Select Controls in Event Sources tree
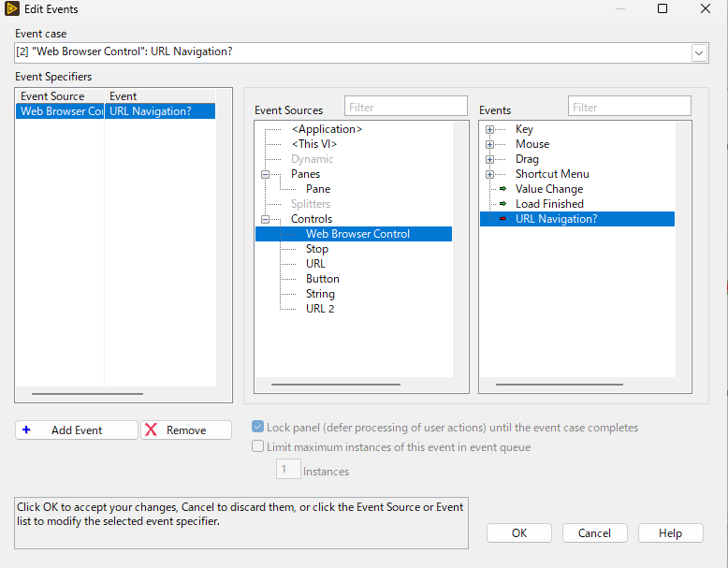 pyautogui.click(x=312, y=219)
